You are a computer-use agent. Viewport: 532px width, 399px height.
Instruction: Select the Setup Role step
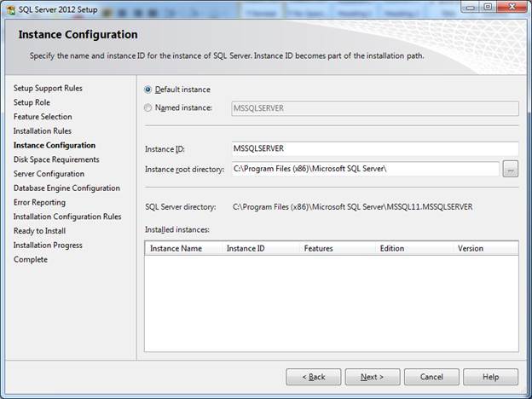32,102
